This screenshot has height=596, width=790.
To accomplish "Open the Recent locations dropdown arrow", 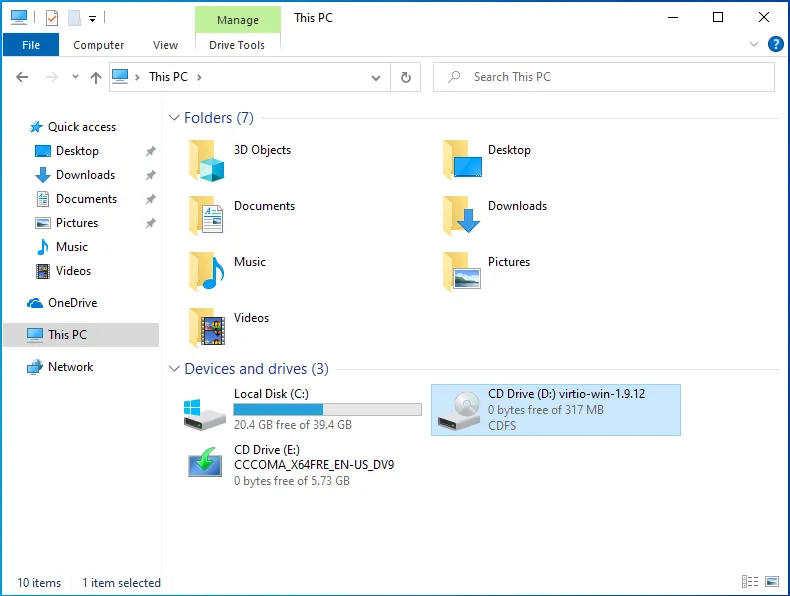I will (75, 77).
